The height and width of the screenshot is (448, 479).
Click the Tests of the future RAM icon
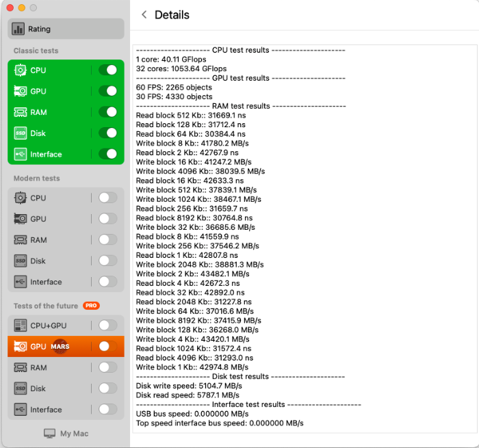(20, 367)
